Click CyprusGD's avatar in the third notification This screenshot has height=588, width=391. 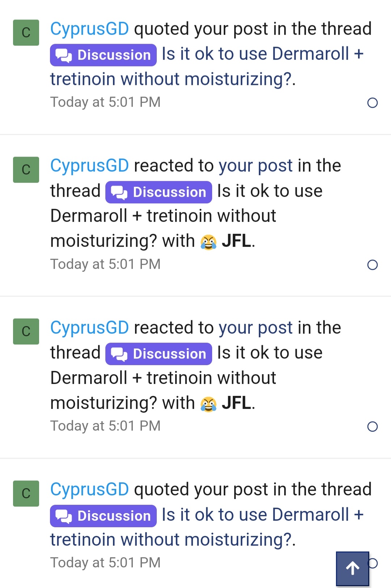tap(26, 331)
